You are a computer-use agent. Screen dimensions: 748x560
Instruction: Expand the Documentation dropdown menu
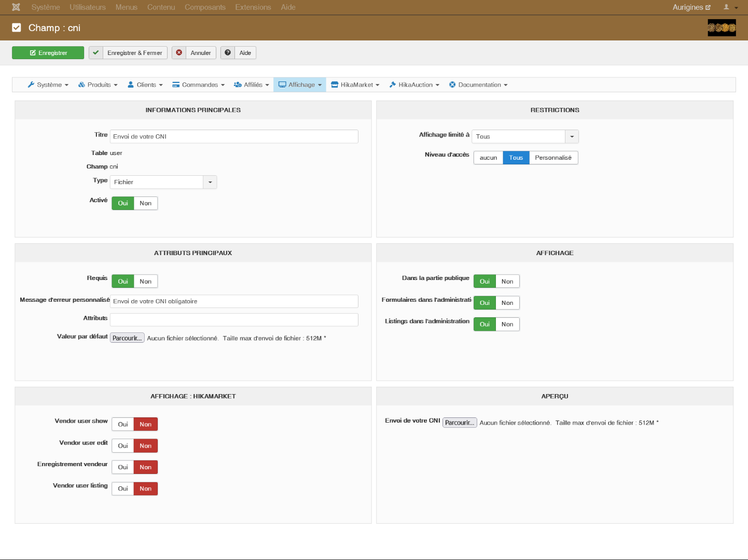478,85
